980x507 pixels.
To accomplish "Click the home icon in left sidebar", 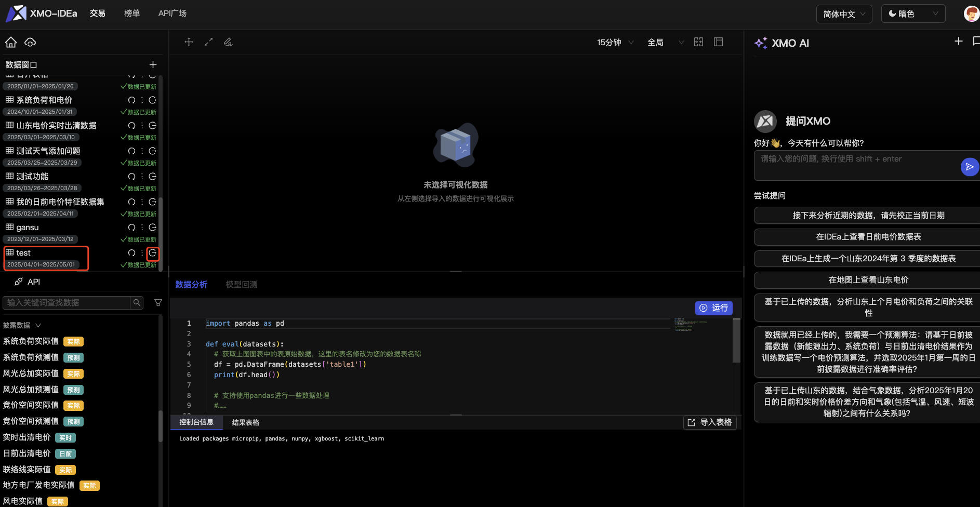I will 11,43.
